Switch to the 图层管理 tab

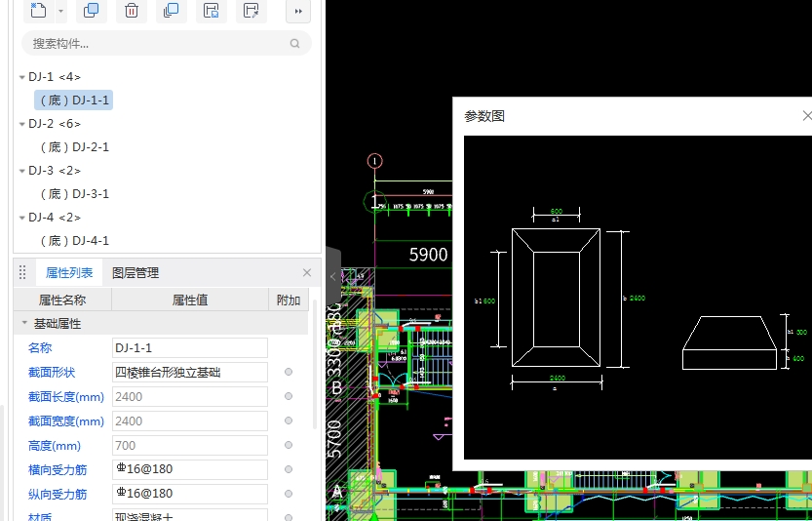[135, 272]
